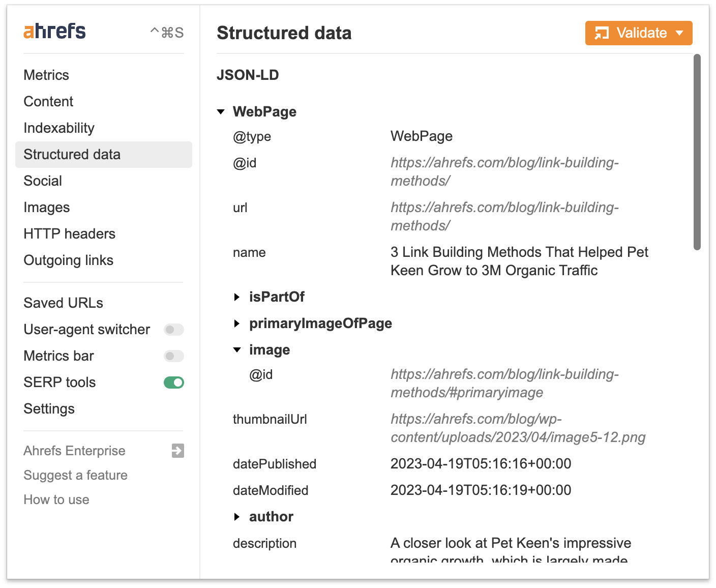This screenshot has width=716, height=588.
Task: Click the dateModified key label
Action: (x=271, y=490)
